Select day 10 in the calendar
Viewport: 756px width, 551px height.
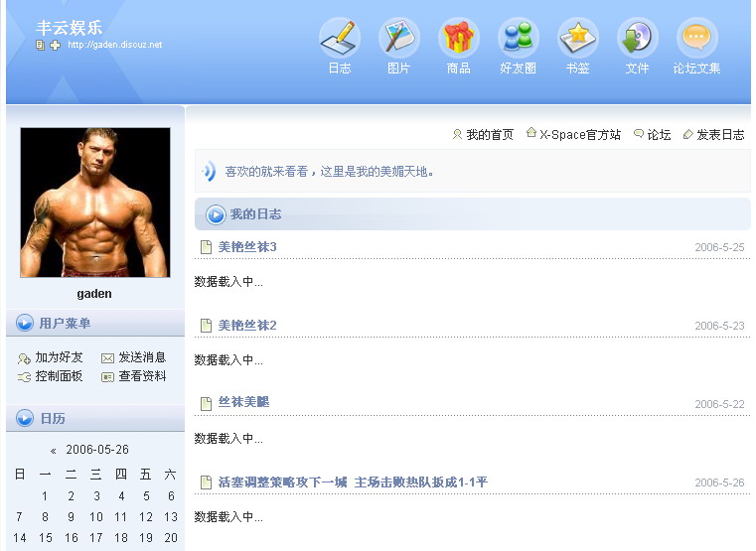point(96,517)
